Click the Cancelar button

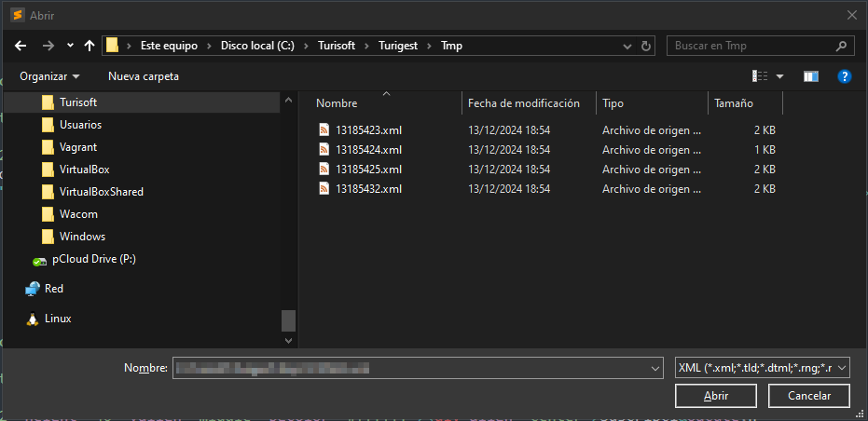click(808, 396)
